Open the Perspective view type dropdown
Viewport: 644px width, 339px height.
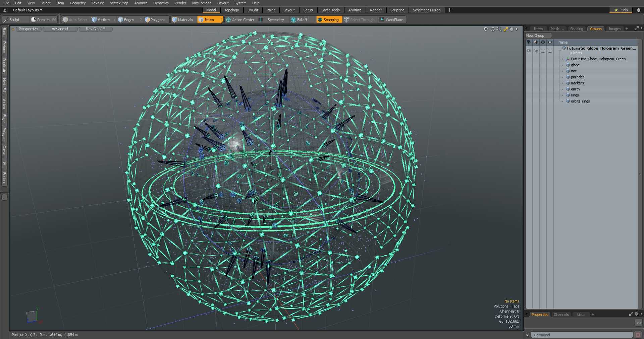(x=28, y=29)
